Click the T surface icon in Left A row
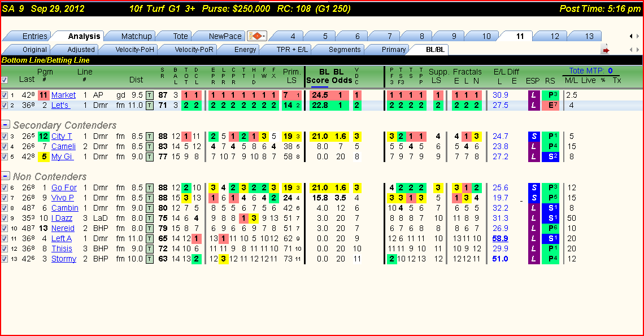This screenshot has width=644, height=336. (150, 239)
